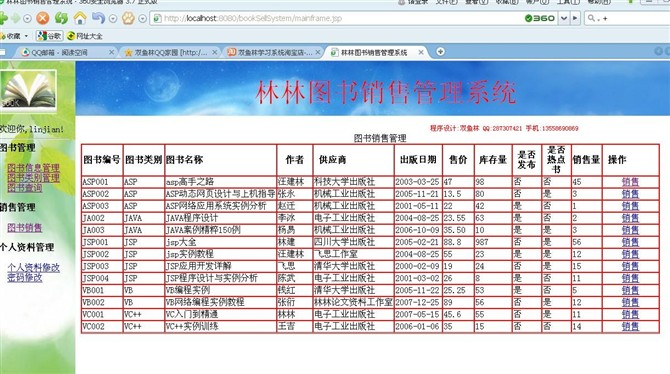Open the 谷歌 bookmark
The image size is (670, 374).
[x=50, y=36]
